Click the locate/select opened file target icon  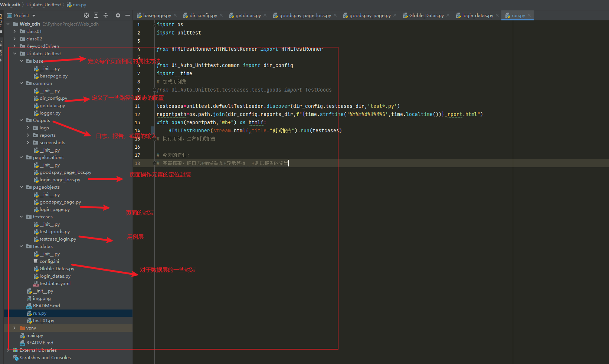coord(86,15)
